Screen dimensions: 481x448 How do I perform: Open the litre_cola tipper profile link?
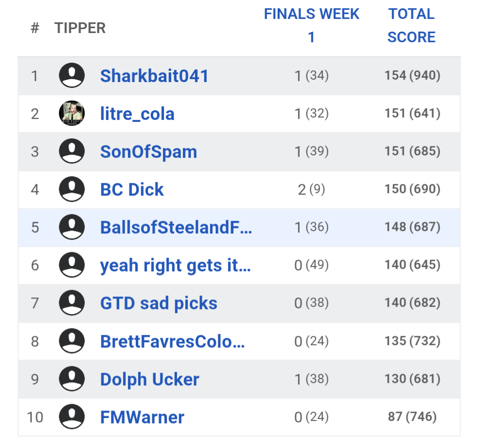[x=137, y=114]
